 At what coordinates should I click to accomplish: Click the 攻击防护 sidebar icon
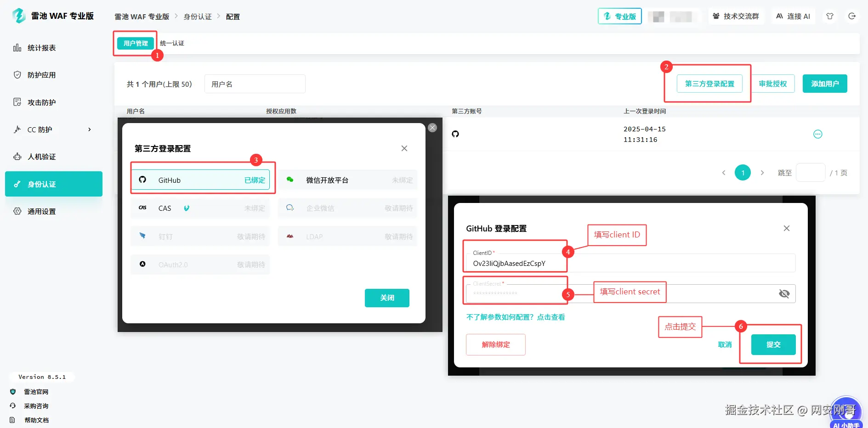coord(17,102)
